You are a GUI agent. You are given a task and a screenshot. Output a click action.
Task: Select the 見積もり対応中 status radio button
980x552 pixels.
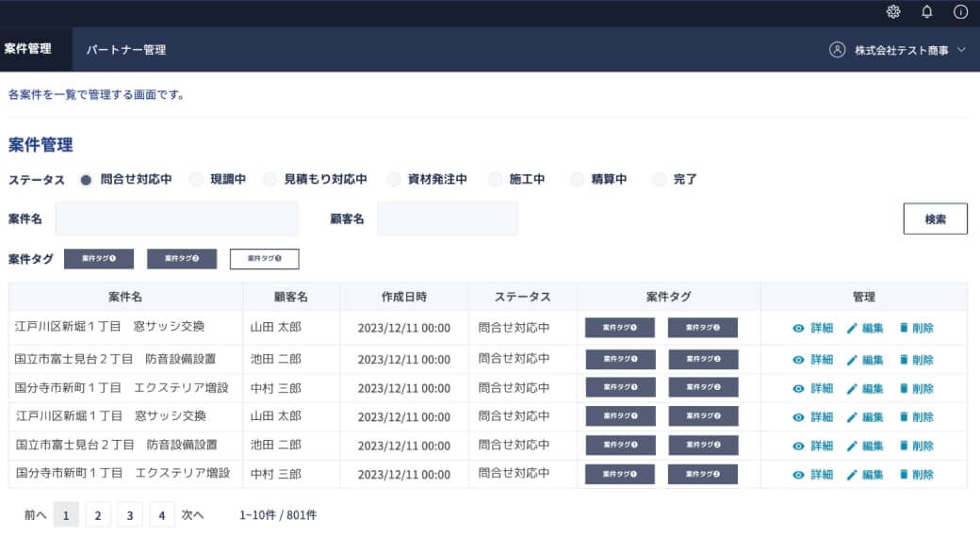(x=270, y=180)
